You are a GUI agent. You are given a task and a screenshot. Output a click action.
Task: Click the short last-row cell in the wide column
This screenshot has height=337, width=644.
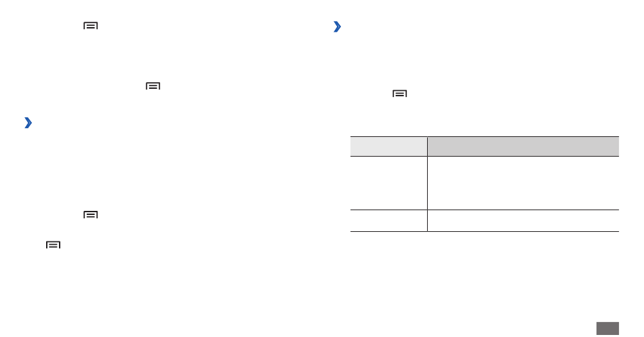click(x=523, y=220)
